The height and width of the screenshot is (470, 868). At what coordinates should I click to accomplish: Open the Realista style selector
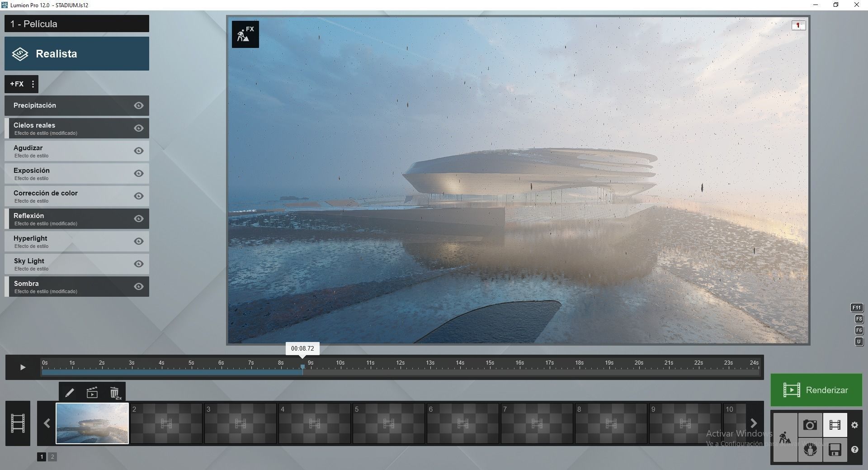77,53
